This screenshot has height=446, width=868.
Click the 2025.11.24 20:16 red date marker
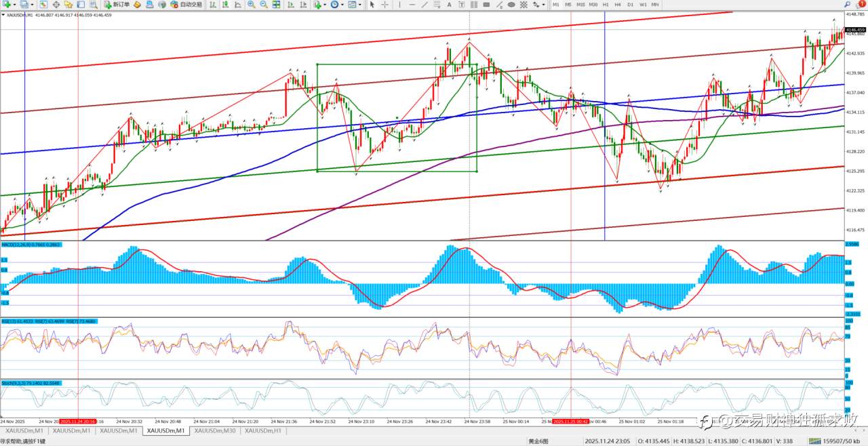(77, 421)
